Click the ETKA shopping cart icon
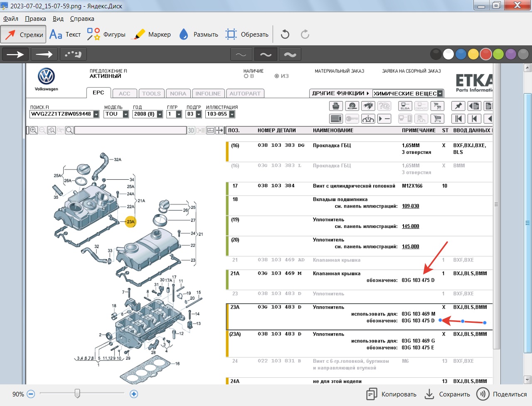The width and height of the screenshot is (532, 406). 437,119
